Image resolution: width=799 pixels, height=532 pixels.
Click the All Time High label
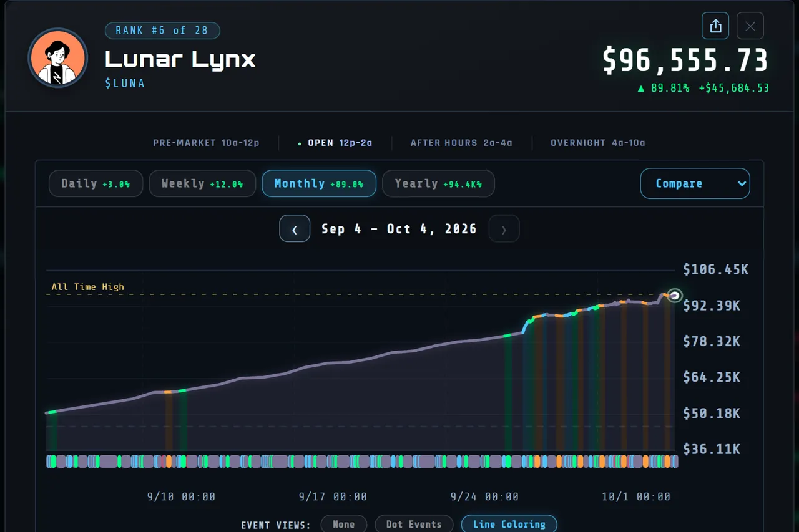point(87,287)
